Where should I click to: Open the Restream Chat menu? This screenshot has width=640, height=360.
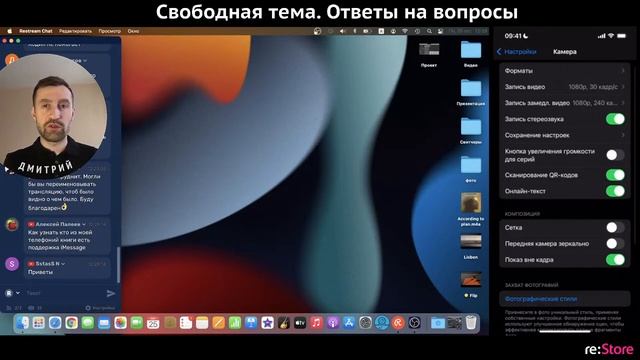pos(36,31)
